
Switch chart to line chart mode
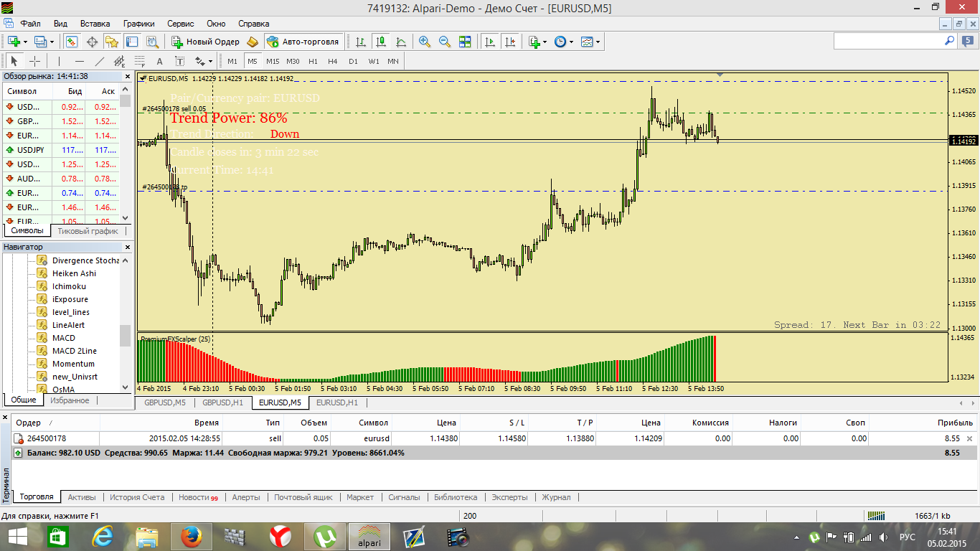[401, 42]
